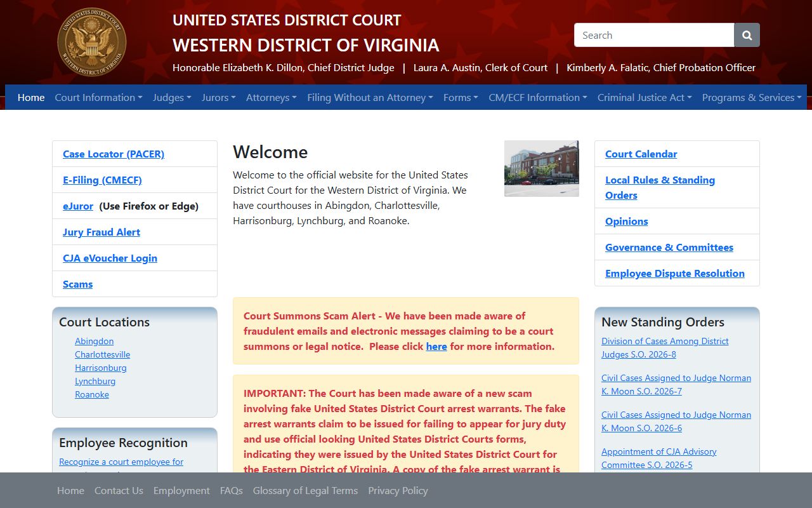Viewport: 812px width, 508px height.
Task: Open CJA eVoucher Login link
Action: coord(110,258)
